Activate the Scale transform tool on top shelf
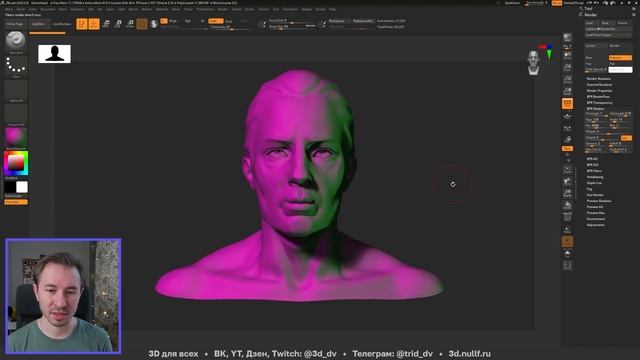 click(118, 24)
